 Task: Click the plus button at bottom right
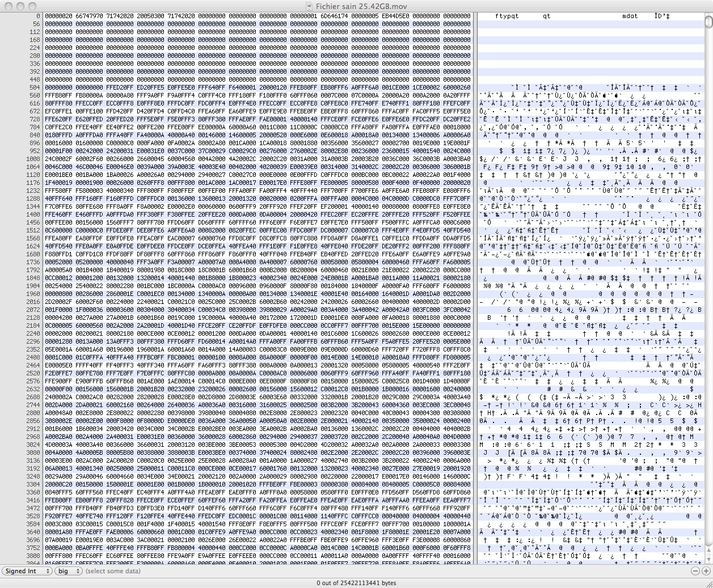(x=706, y=571)
